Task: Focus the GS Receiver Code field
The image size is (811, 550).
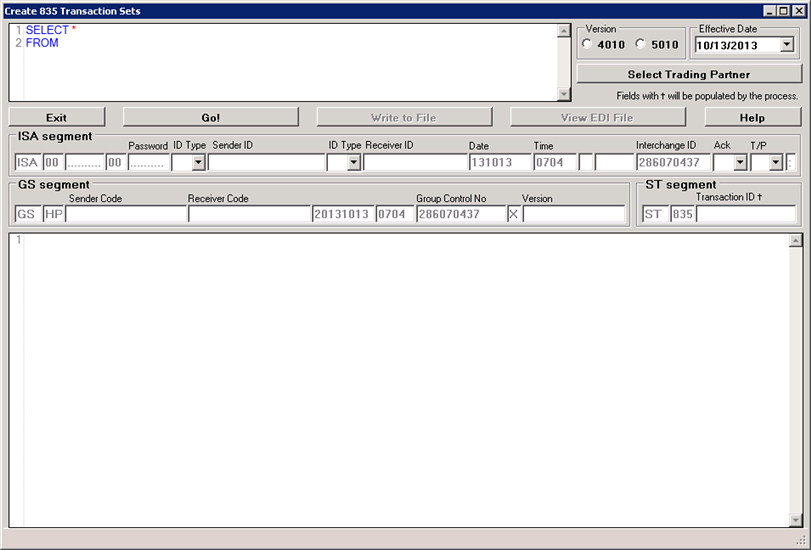Action: click(x=249, y=214)
